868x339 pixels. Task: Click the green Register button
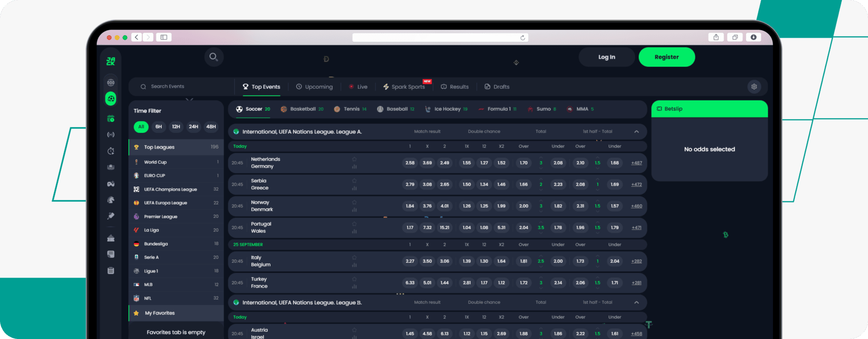(667, 57)
